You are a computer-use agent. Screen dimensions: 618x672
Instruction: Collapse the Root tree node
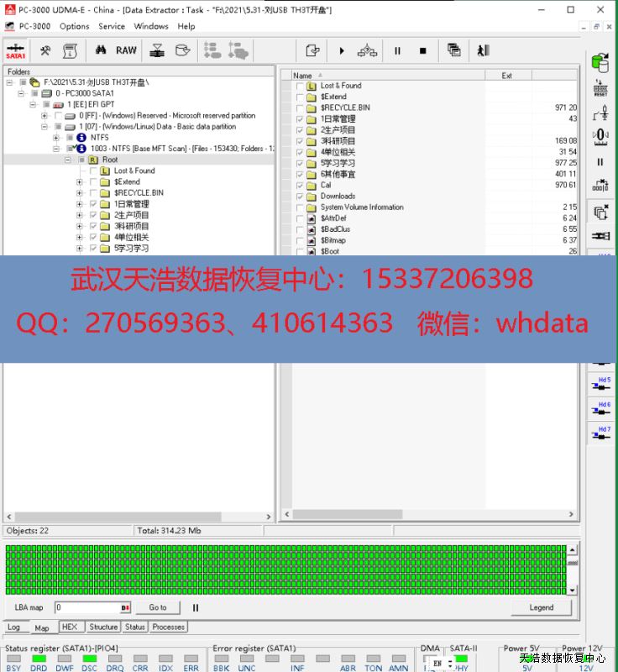tap(69, 160)
